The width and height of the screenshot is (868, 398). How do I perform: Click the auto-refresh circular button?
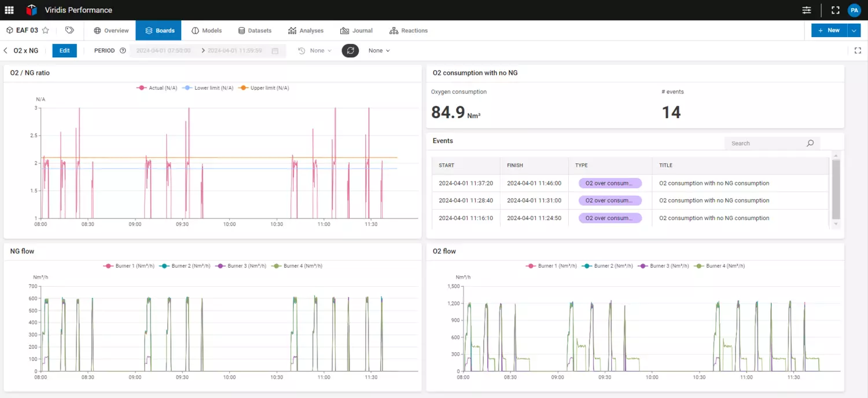(350, 50)
